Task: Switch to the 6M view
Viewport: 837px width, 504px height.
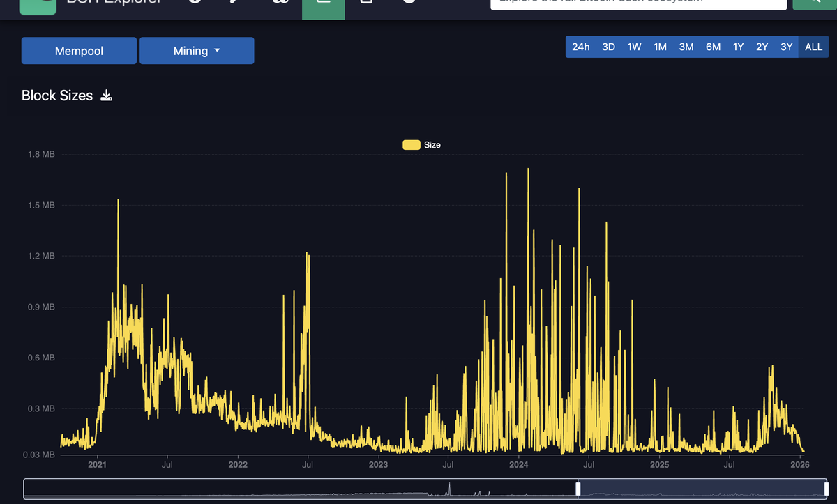Action: 713,47
